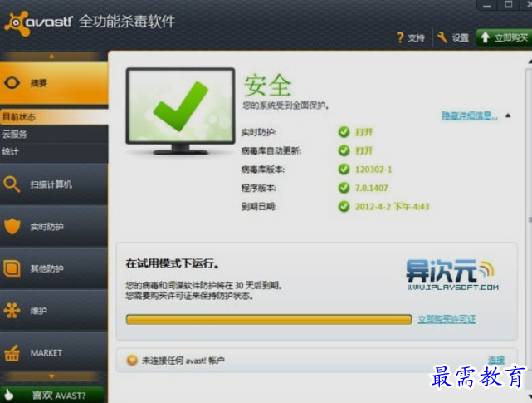This screenshot has height=403, width=532.
Task: Click 未连接任何 avast! 帐户 text
Action: tap(183, 360)
